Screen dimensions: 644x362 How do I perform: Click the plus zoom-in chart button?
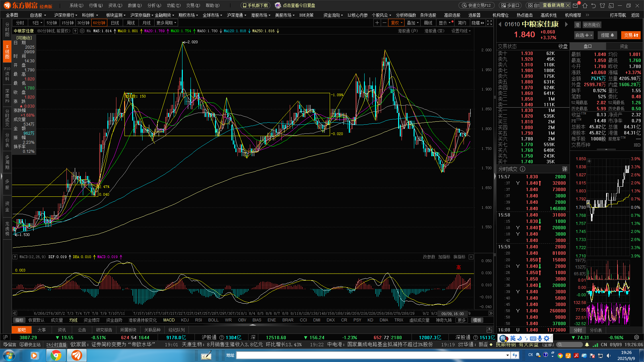pyautogui.click(x=377, y=23)
